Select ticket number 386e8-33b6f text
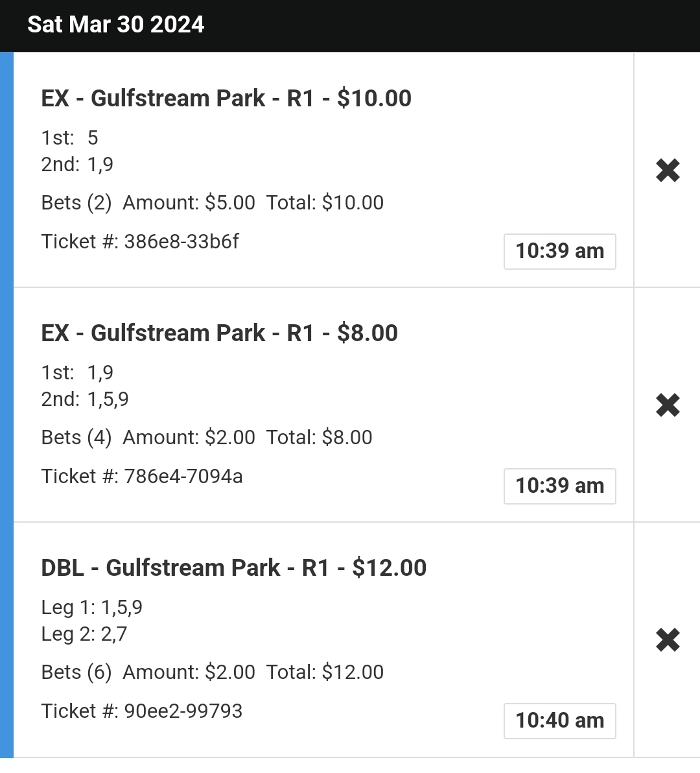This screenshot has width=700, height=773. point(140,241)
